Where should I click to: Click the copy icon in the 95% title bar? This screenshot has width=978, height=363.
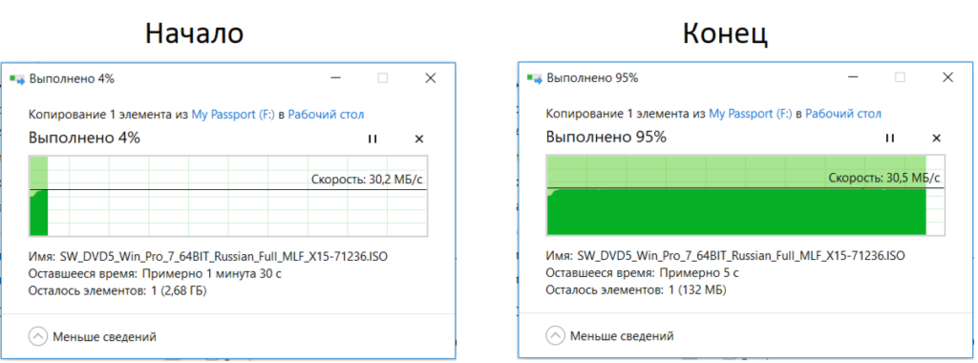pyautogui.click(x=535, y=79)
